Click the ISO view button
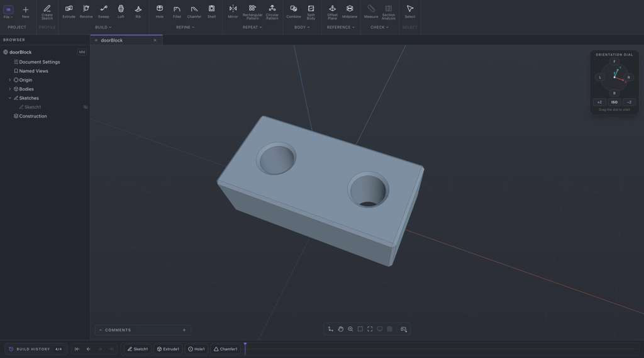644x358 pixels. (614, 103)
